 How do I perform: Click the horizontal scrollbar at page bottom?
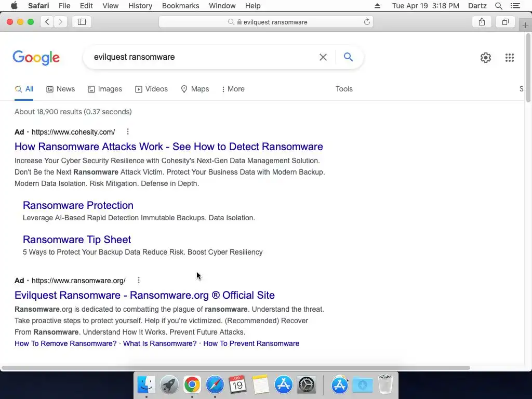[235, 368]
